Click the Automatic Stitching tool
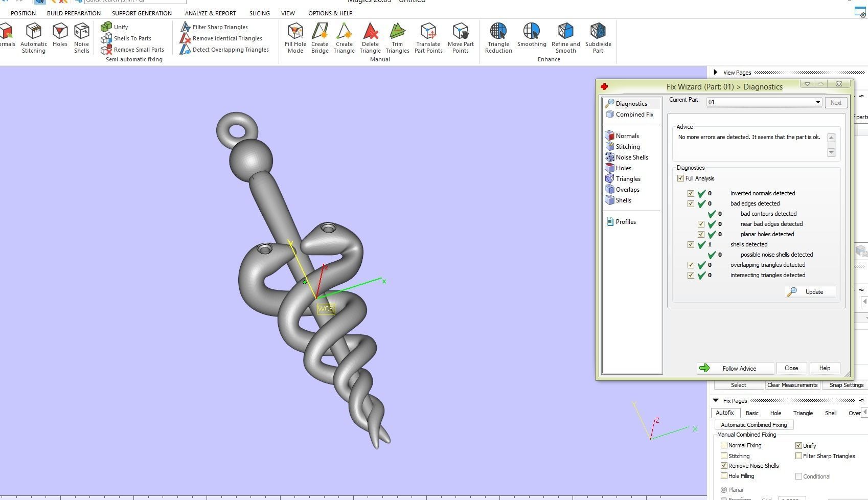Screen dimensions: 868x500 [x=34, y=38]
